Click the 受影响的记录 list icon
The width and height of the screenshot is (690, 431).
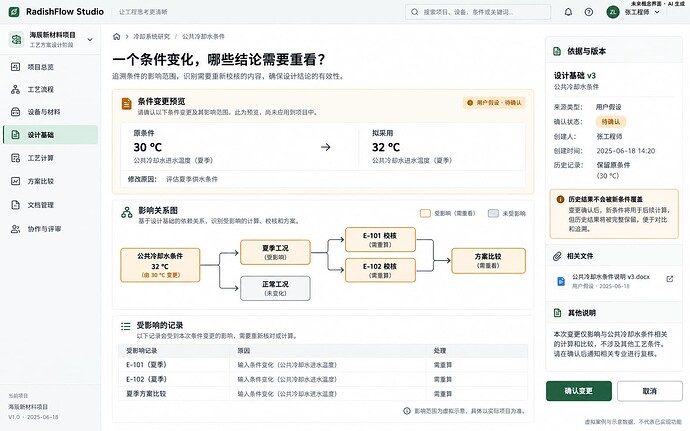click(125, 326)
